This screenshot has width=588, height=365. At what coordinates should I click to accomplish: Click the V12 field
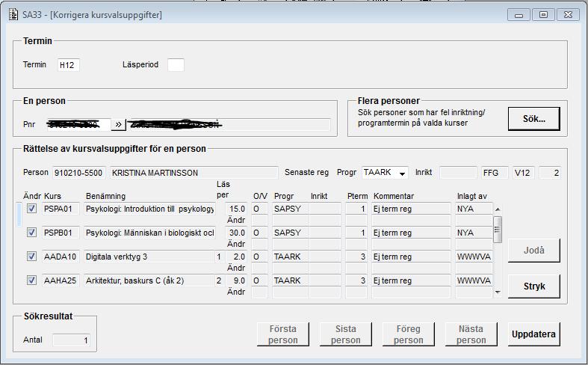pyautogui.click(x=524, y=173)
